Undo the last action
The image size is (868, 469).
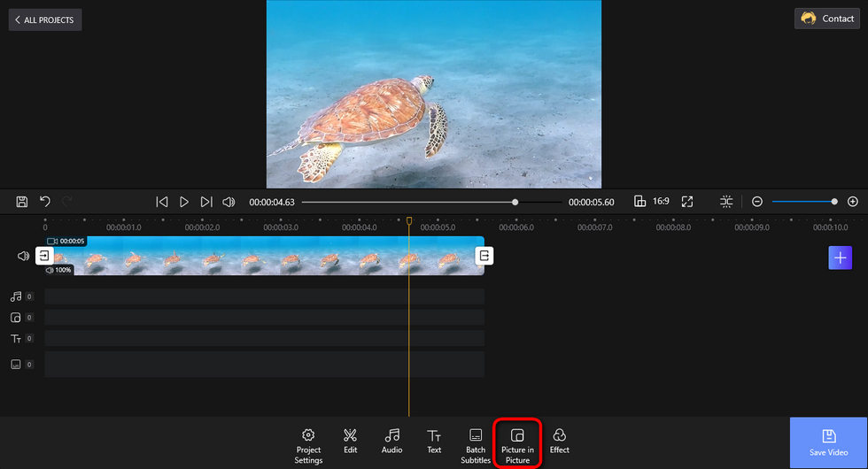[x=45, y=202]
